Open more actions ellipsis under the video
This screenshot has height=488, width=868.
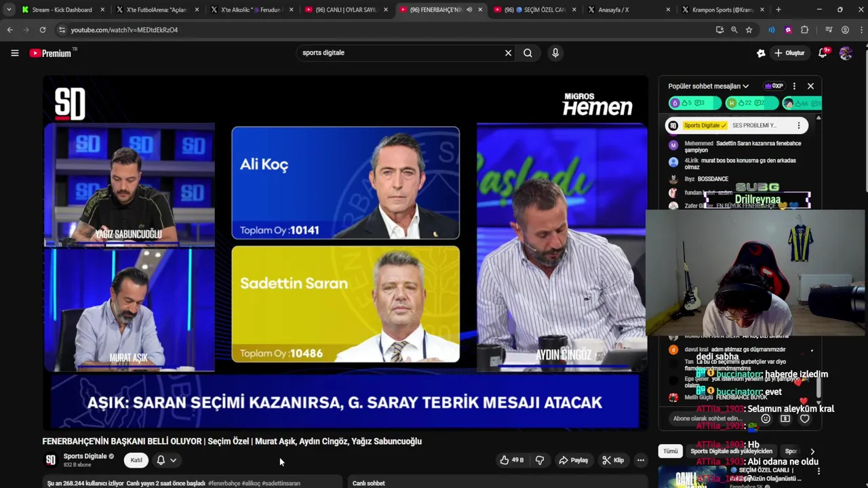[640, 460]
